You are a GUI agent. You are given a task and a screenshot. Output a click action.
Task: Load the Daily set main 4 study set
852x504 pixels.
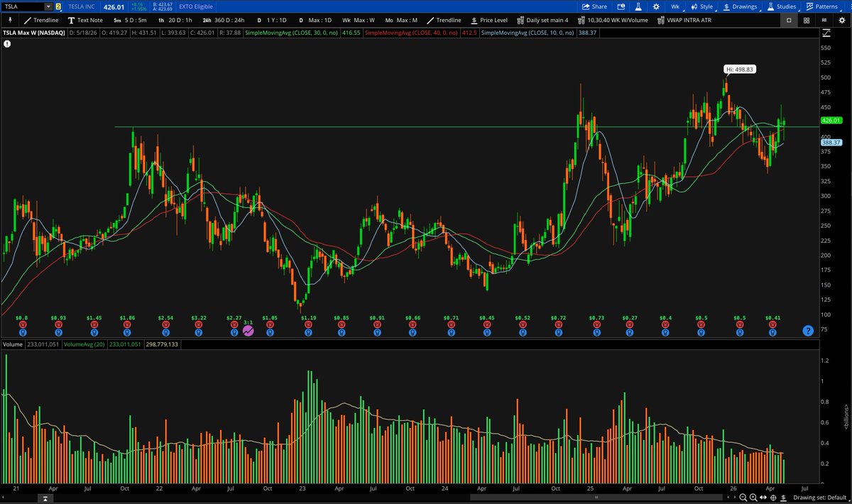[542, 21]
